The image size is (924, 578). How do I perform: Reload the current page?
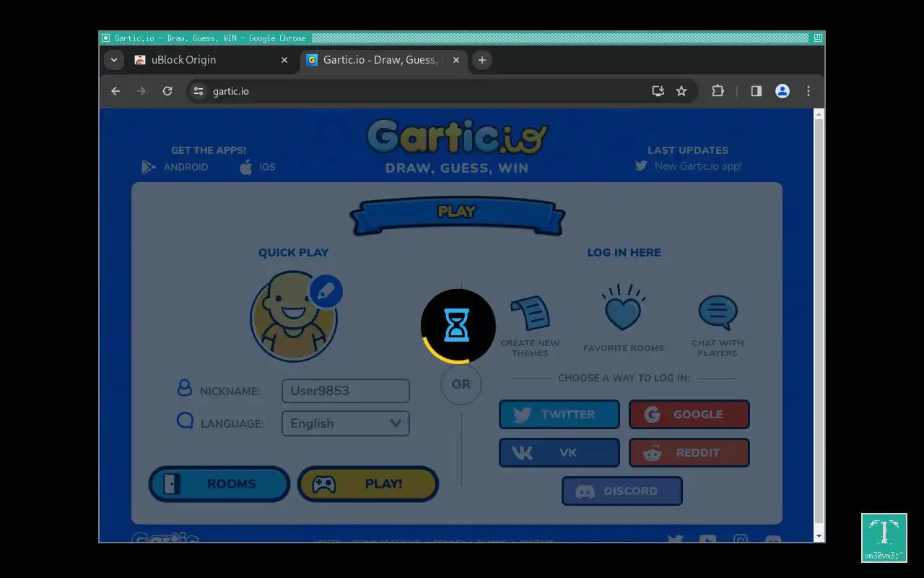pyautogui.click(x=167, y=91)
